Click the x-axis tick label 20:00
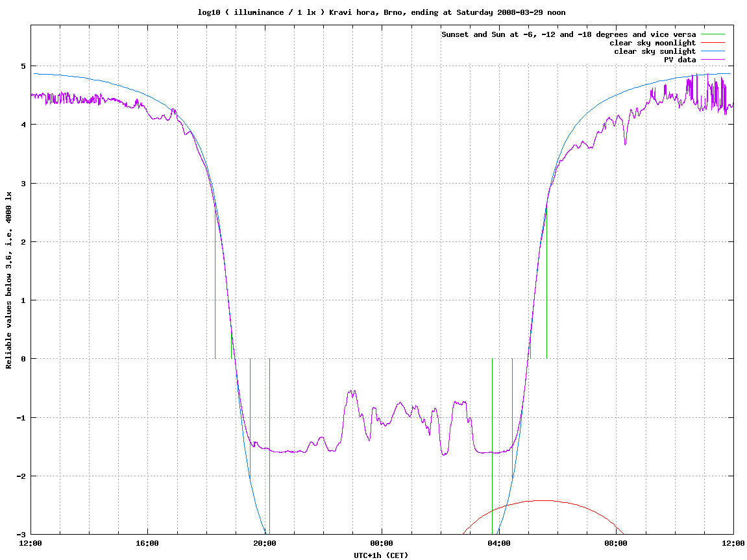The width and height of the screenshot is (747, 560). coord(265,543)
